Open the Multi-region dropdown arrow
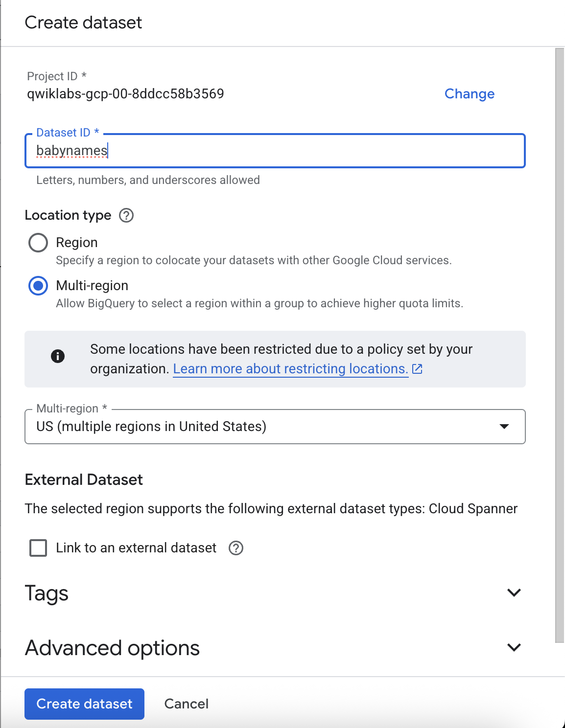565x728 pixels. point(505,427)
